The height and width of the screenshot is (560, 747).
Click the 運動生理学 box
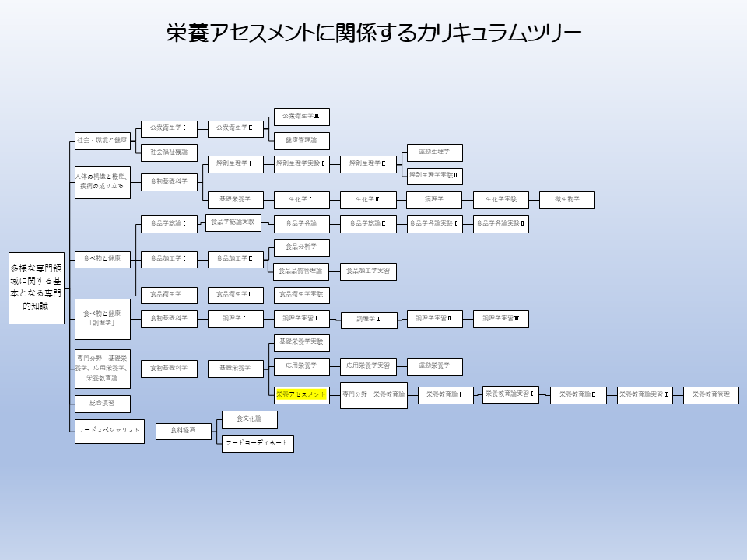pyautogui.click(x=434, y=152)
